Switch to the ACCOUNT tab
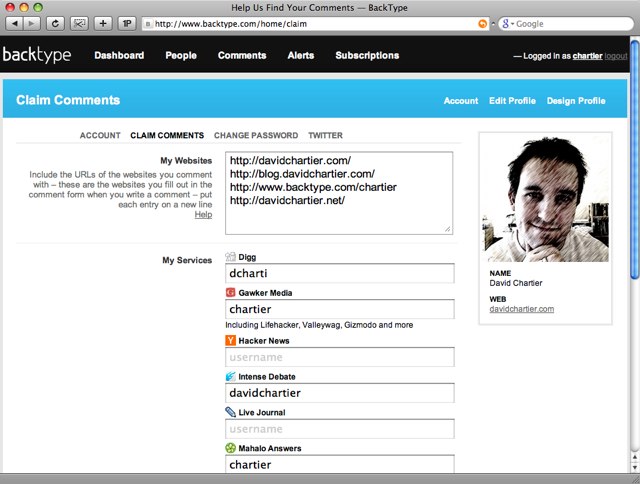Screen dimensions: 640x484 (x=100, y=135)
